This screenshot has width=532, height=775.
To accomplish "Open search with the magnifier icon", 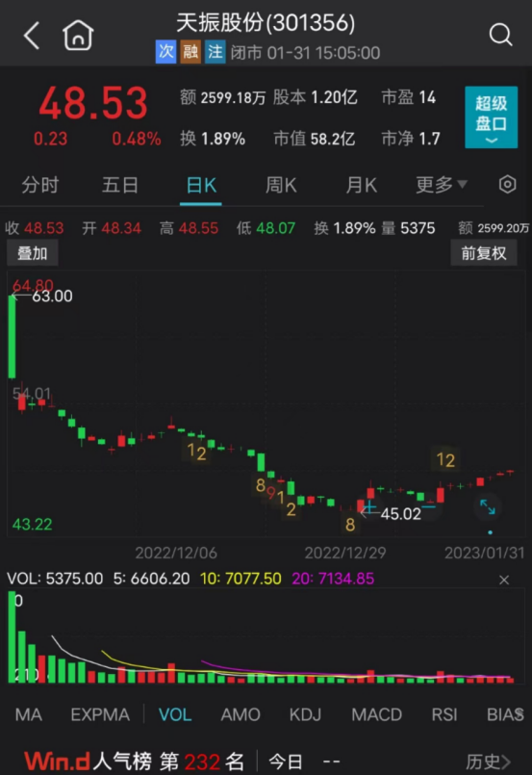I will 500,35.
